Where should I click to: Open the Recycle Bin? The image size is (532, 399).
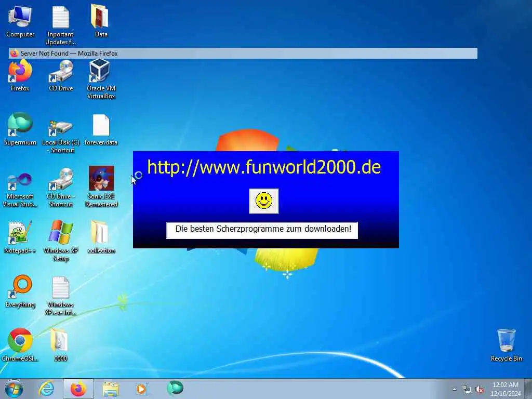click(x=506, y=345)
